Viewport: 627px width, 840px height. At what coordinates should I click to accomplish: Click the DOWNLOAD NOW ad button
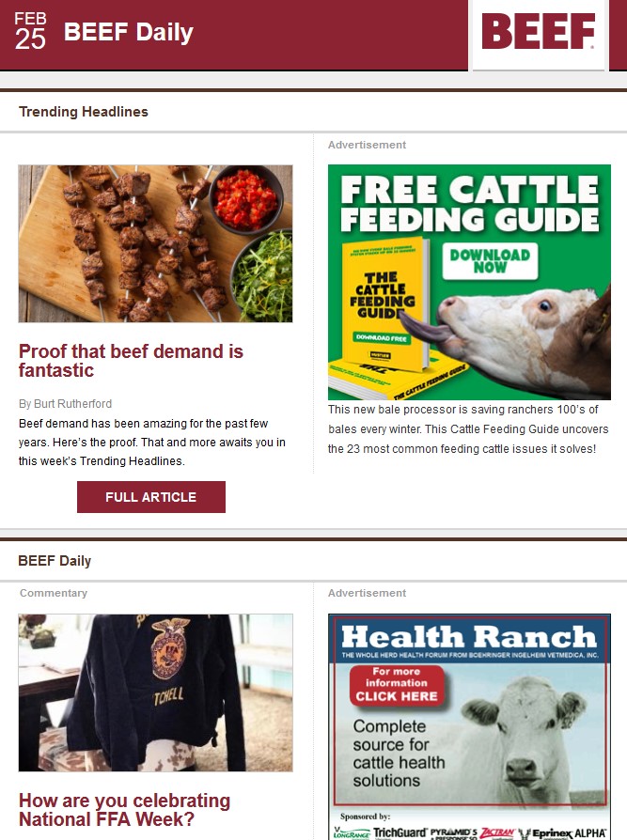click(x=490, y=261)
